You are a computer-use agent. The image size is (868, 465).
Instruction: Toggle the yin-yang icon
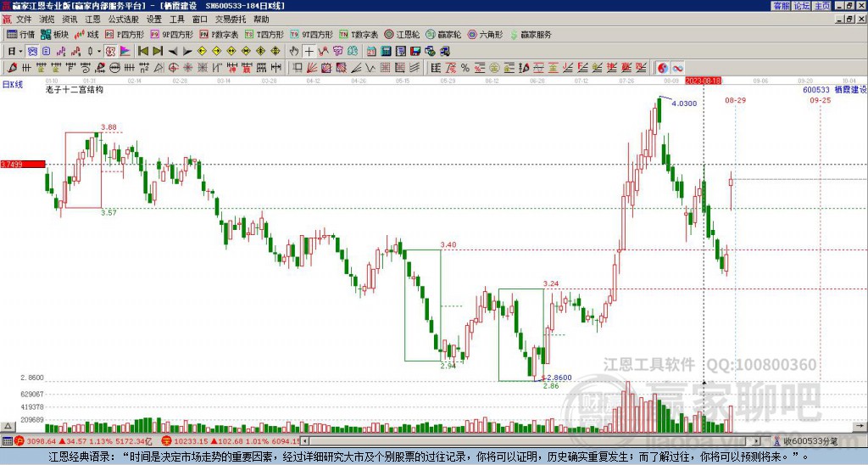663,68
